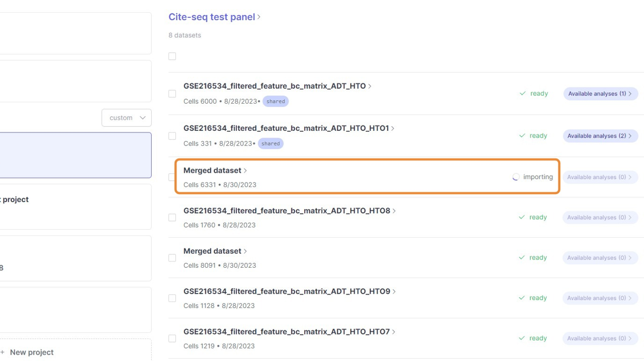Expand Available analyses (1) menu
The height and width of the screenshot is (361, 644).
click(x=600, y=94)
